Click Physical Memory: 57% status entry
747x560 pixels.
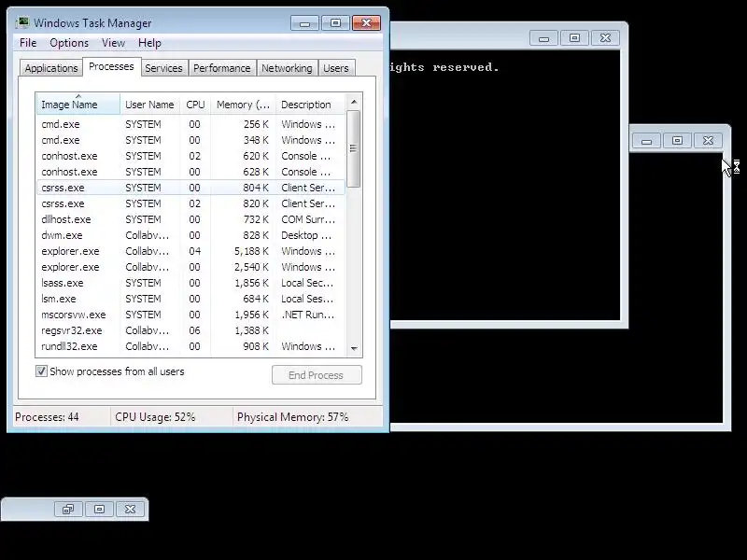(293, 417)
